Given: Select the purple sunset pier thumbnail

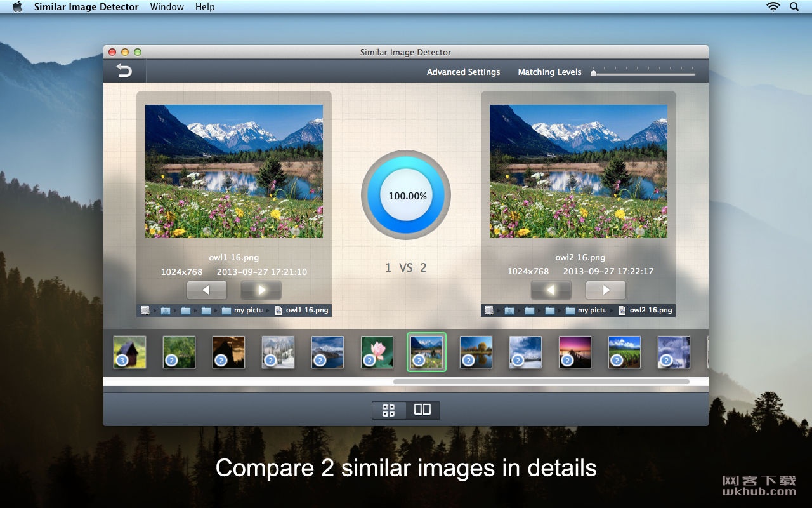Looking at the screenshot, I should coord(575,352).
